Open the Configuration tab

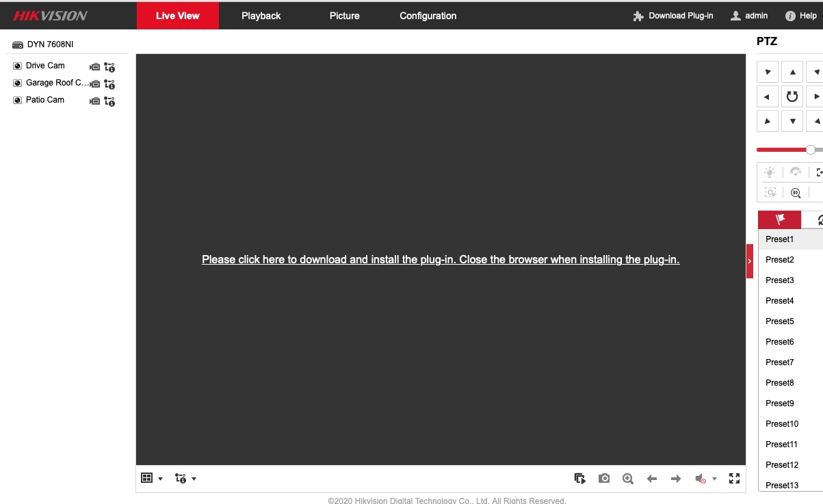pyautogui.click(x=428, y=16)
